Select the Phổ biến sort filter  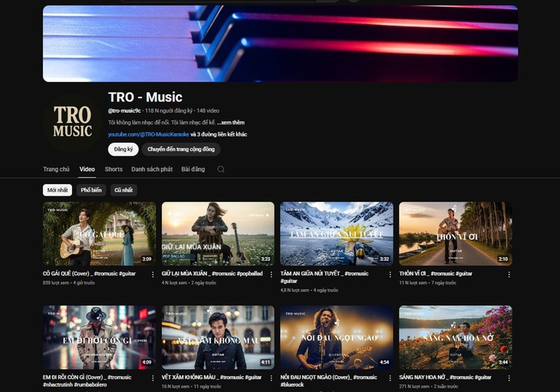[91, 189]
